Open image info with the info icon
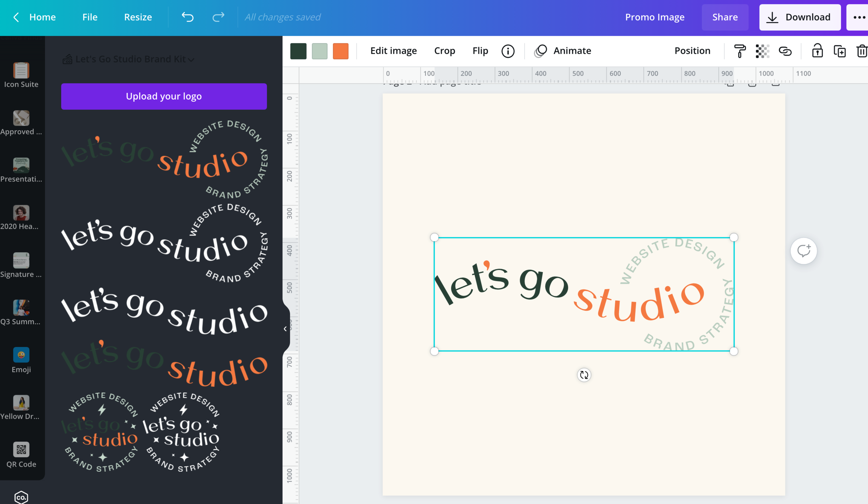The image size is (868, 504). (x=508, y=51)
